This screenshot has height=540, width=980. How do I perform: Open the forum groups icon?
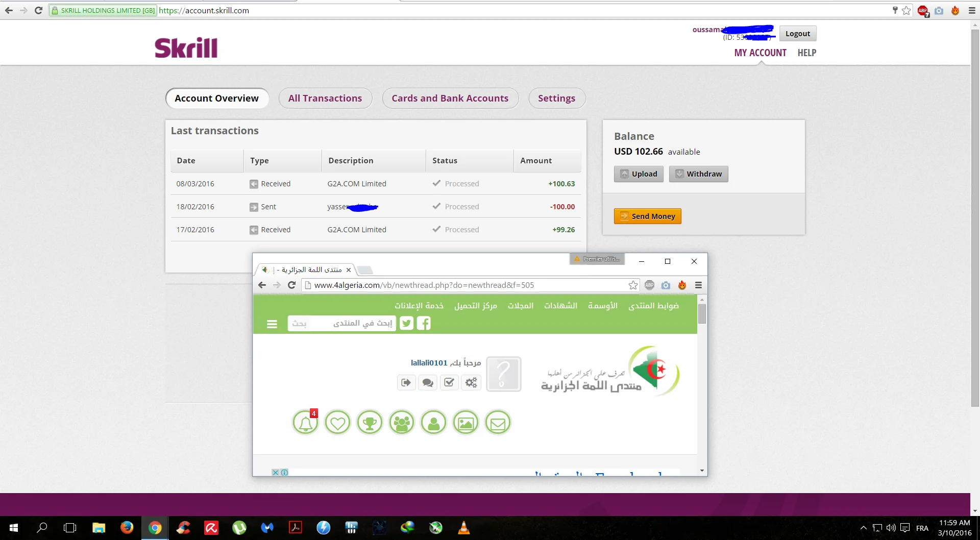click(402, 423)
